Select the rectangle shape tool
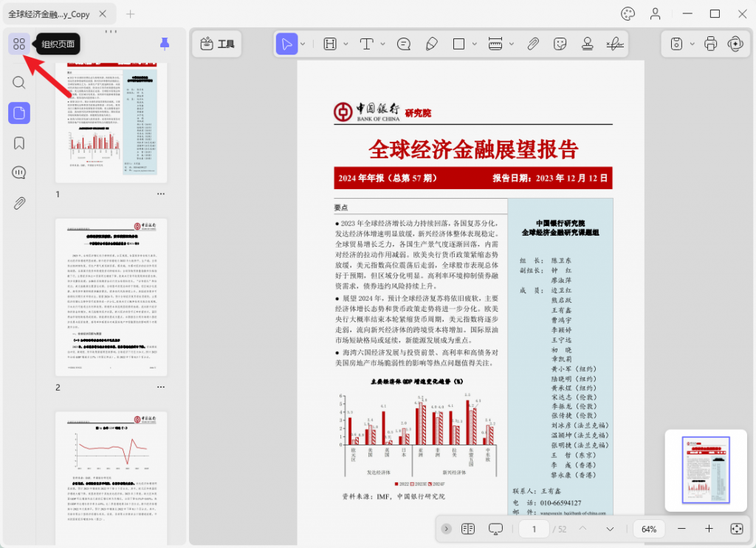 458,44
